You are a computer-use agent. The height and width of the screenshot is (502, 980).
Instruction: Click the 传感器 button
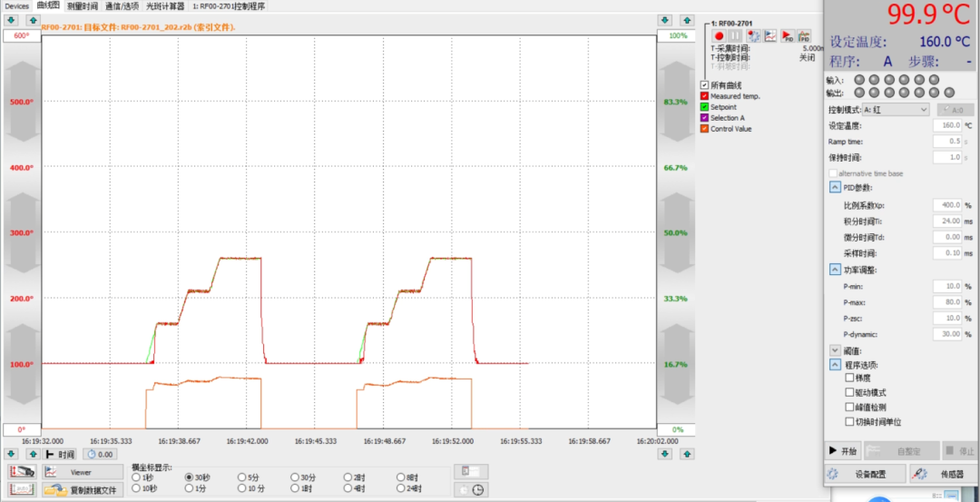tap(943, 474)
